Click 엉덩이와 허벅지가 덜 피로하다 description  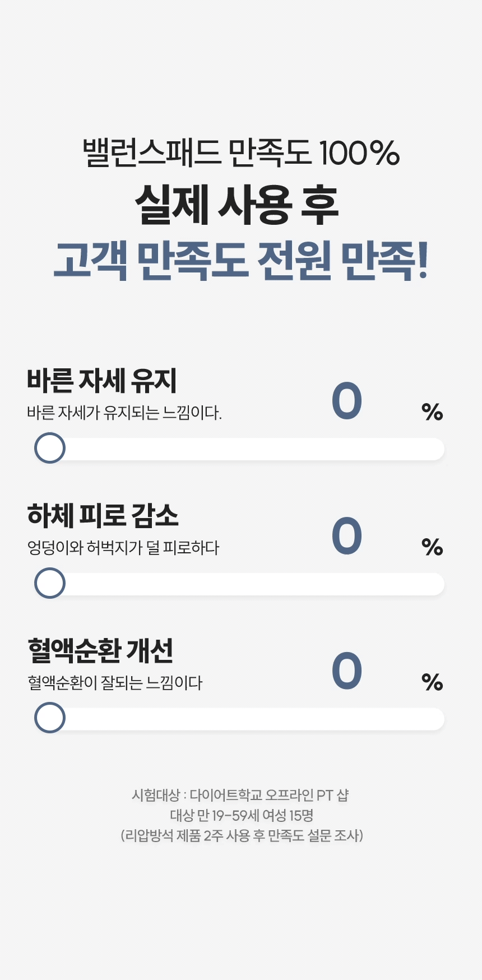point(123,548)
